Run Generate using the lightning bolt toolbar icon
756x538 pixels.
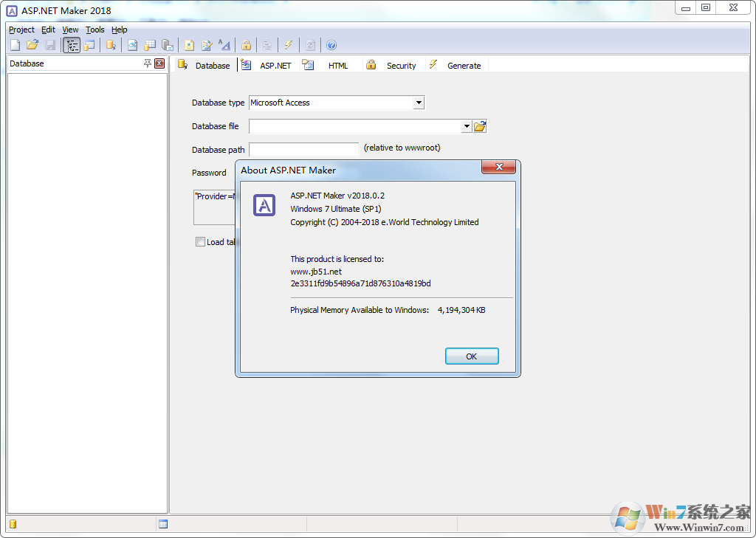click(x=288, y=45)
